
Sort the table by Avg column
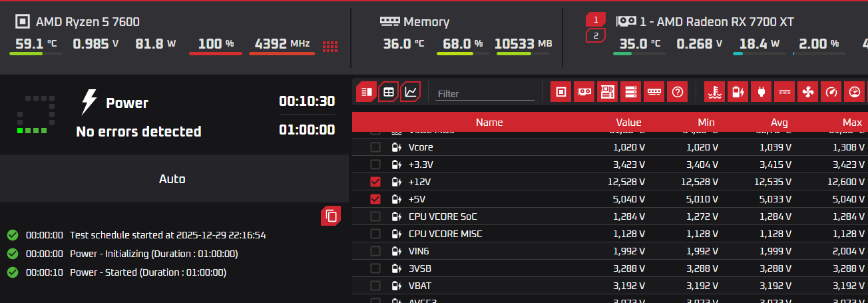779,122
